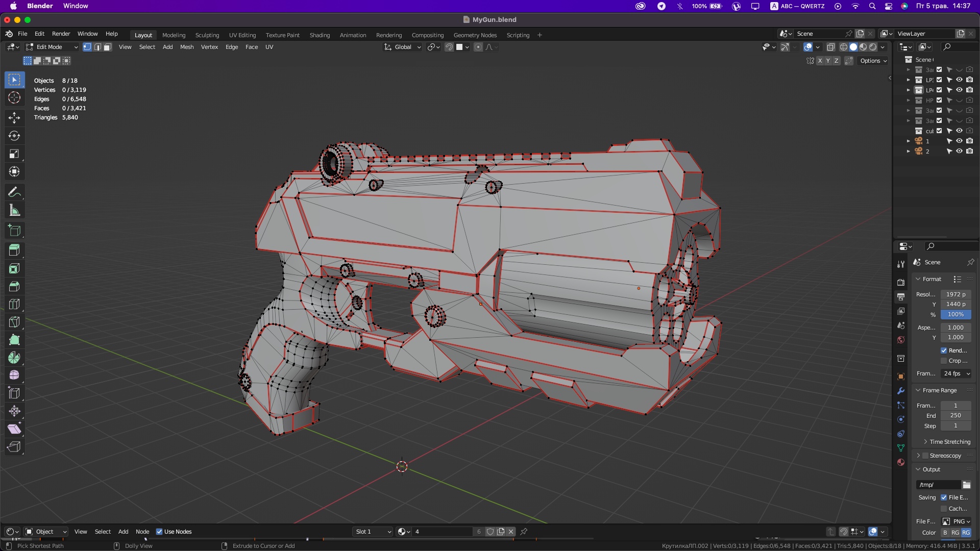Select the Move tool in toolbar

pos(14,118)
